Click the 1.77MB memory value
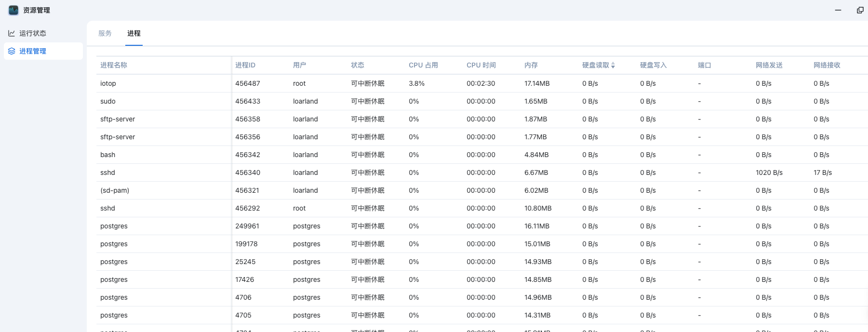 [x=535, y=137]
